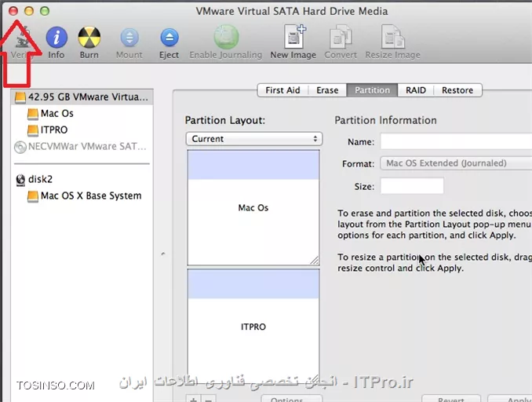Image resolution: width=532 pixels, height=402 pixels.
Task: Click the Convert toolbar icon
Action: (341, 38)
